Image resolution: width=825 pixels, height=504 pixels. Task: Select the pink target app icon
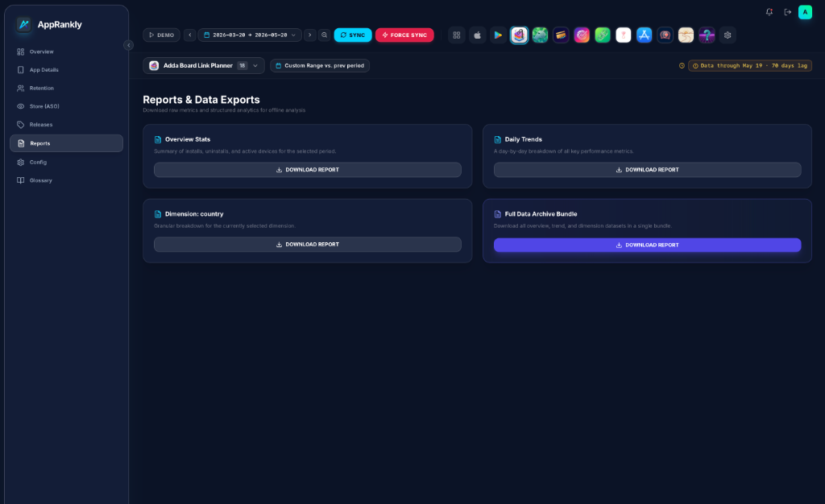582,35
